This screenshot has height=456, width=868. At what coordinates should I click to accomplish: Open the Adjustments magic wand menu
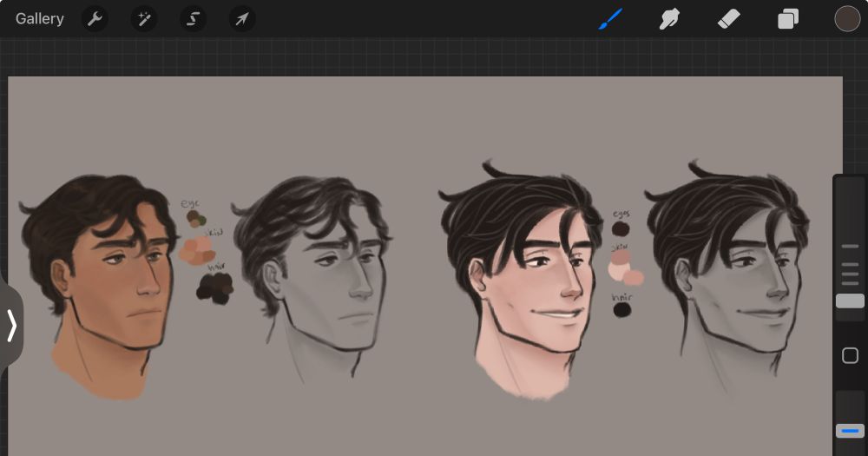(x=144, y=19)
